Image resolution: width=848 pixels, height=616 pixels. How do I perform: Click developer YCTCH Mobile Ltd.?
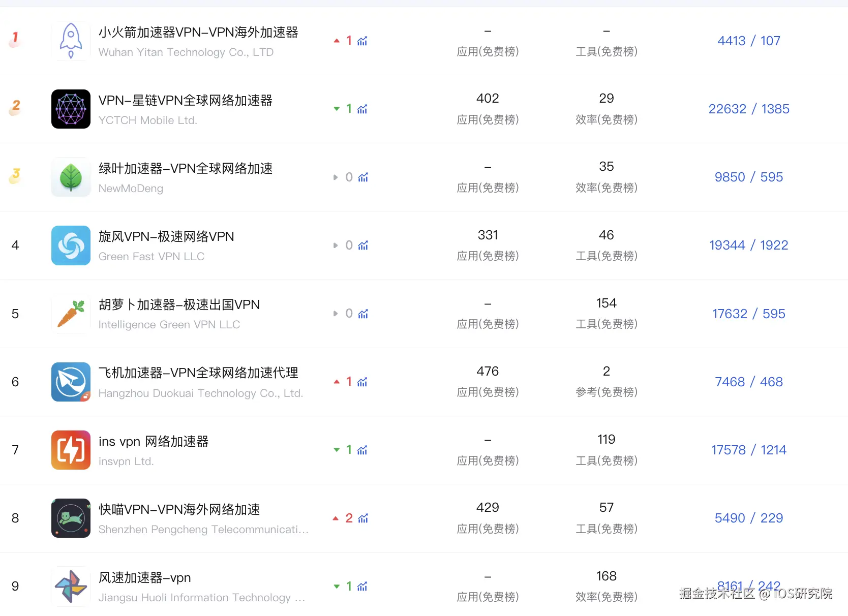click(x=148, y=120)
